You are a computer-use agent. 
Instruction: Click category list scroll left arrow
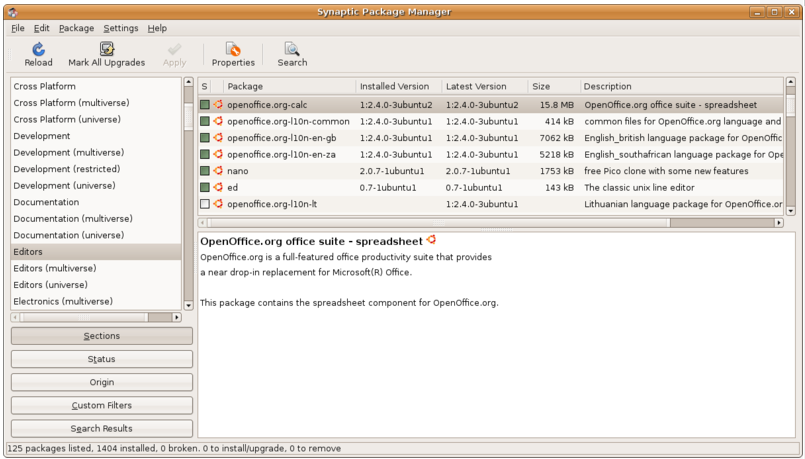[15, 317]
